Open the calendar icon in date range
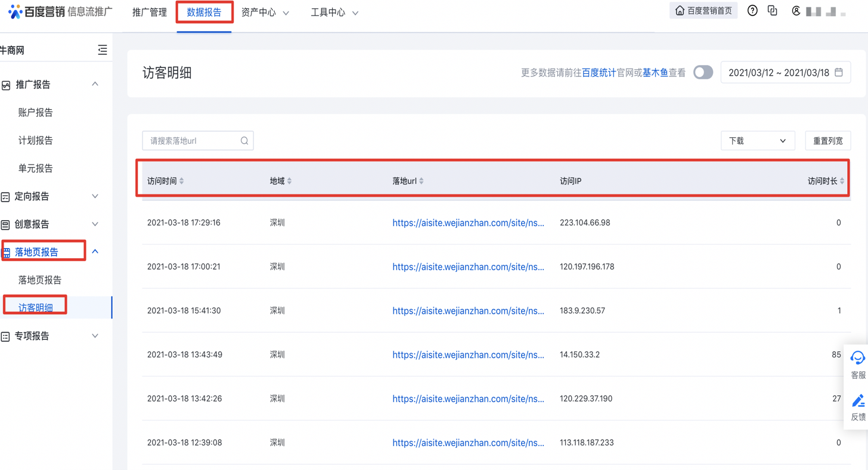This screenshot has width=868, height=470. point(839,73)
